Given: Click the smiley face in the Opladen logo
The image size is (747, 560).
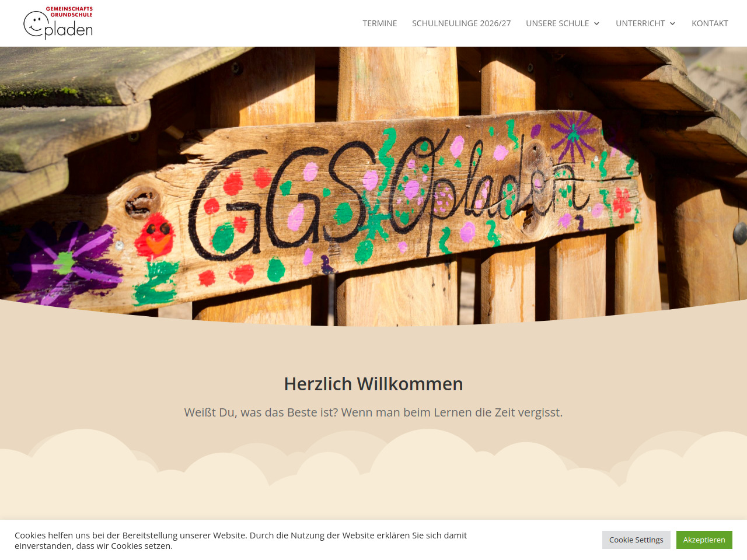Looking at the screenshot, I should pos(36,24).
